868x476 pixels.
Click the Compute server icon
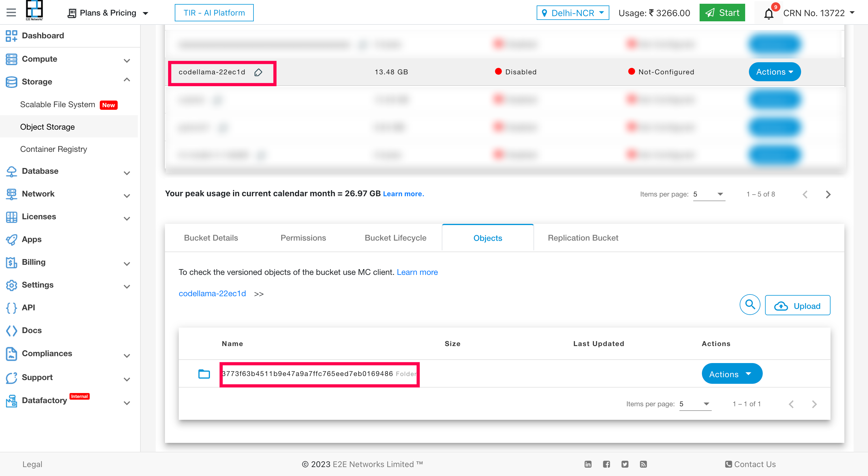[12, 59]
